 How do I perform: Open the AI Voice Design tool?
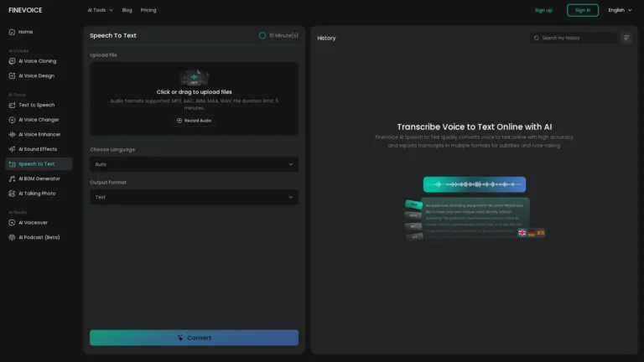pos(36,75)
